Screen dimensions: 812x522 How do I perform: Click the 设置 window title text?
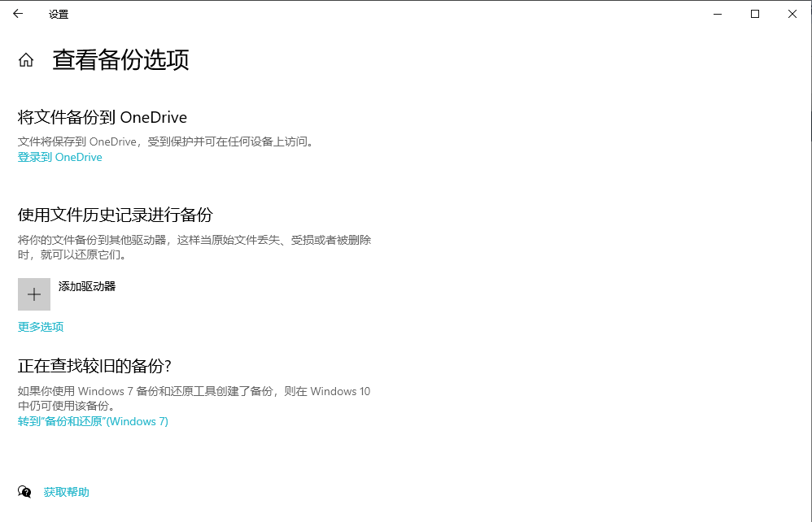pyautogui.click(x=59, y=14)
